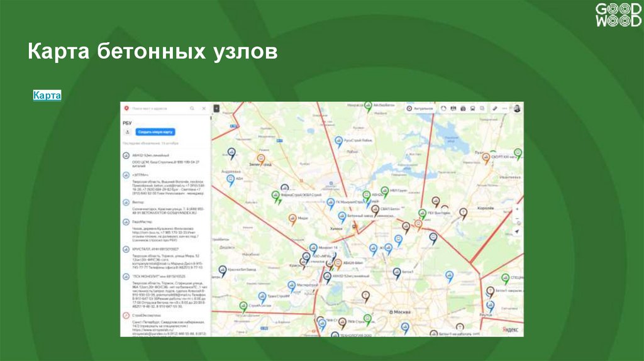Click the ФирмаСтрой/ЖБИ Строй green marker
Screen dimensions: 644x361
click(x=276, y=196)
